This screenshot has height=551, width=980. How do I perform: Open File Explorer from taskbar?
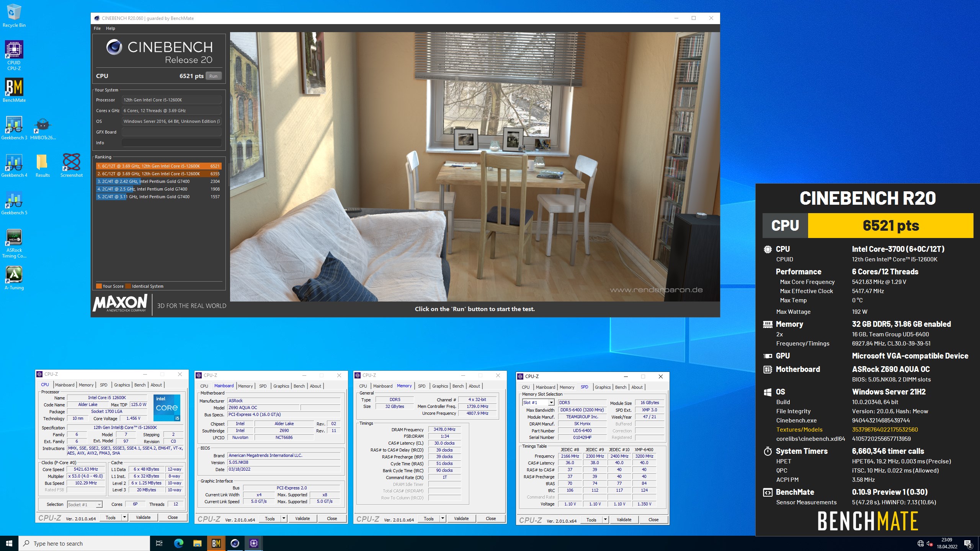click(197, 543)
